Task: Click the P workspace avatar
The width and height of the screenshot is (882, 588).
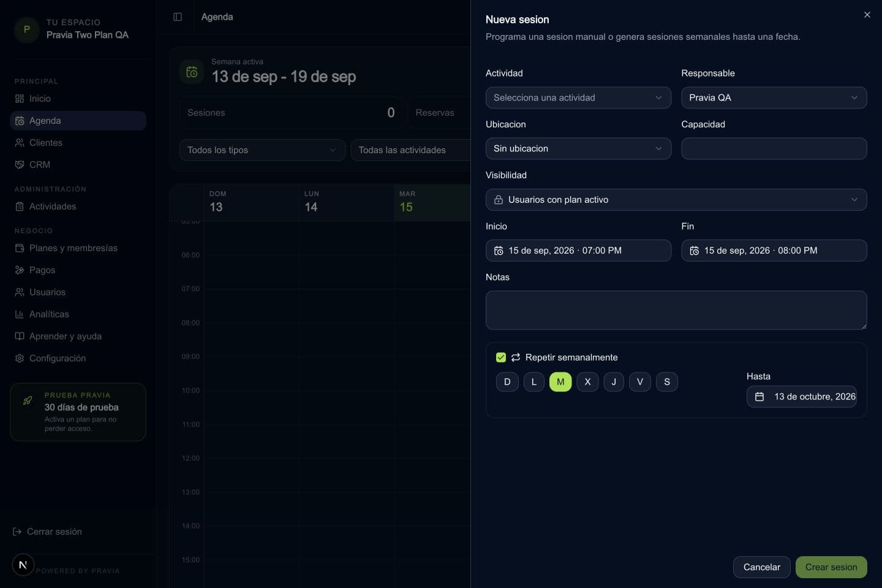Action: (x=26, y=29)
